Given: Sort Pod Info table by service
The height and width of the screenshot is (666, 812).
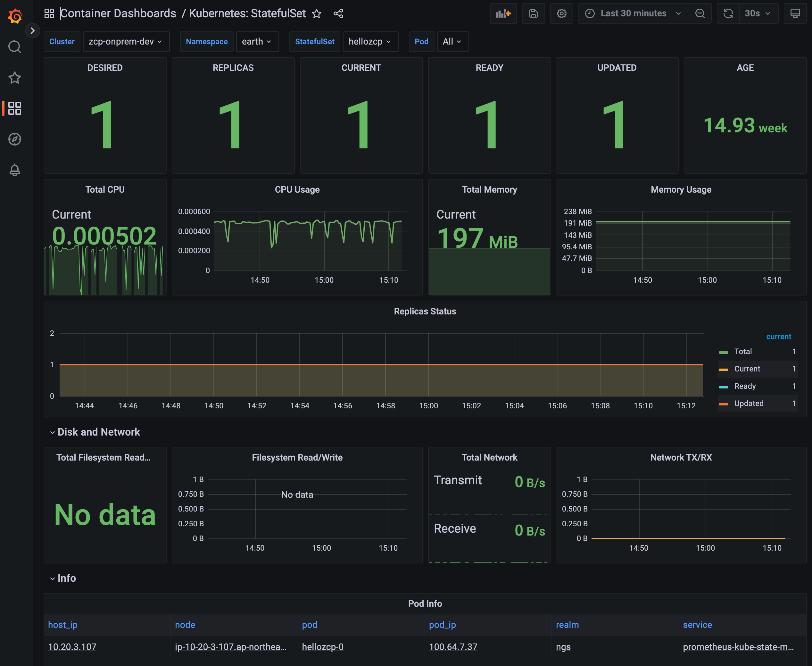Looking at the screenshot, I should pyautogui.click(x=697, y=625).
